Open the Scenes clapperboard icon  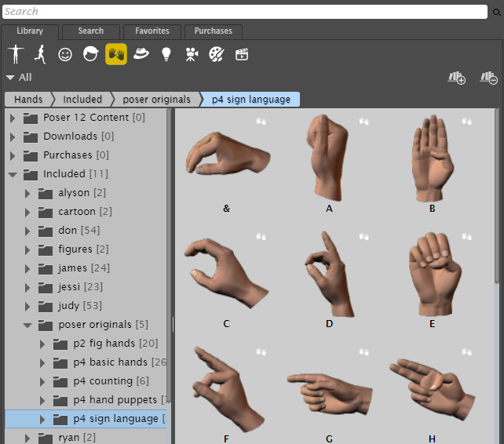[242, 54]
